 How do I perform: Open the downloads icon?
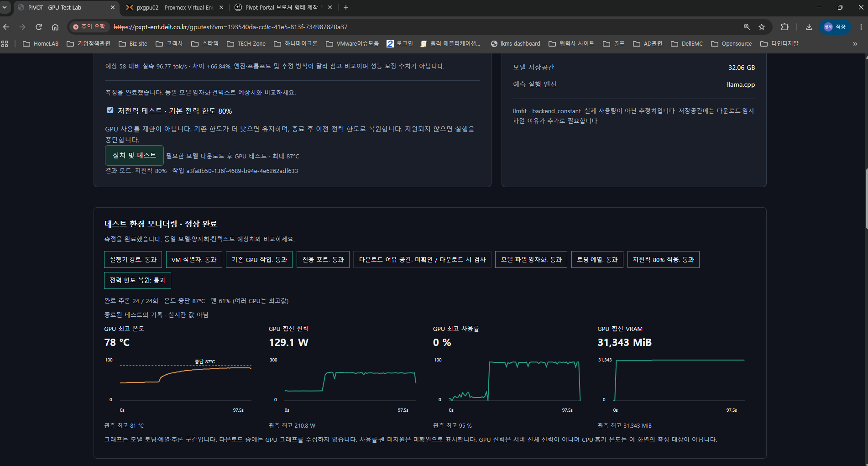pyautogui.click(x=809, y=27)
